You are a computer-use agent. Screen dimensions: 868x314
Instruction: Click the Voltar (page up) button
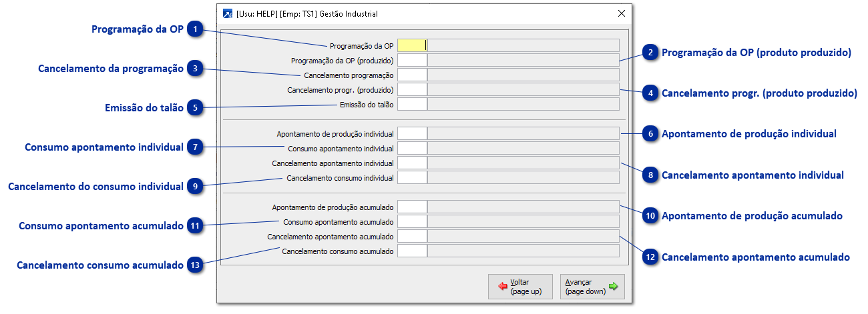(x=520, y=287)
